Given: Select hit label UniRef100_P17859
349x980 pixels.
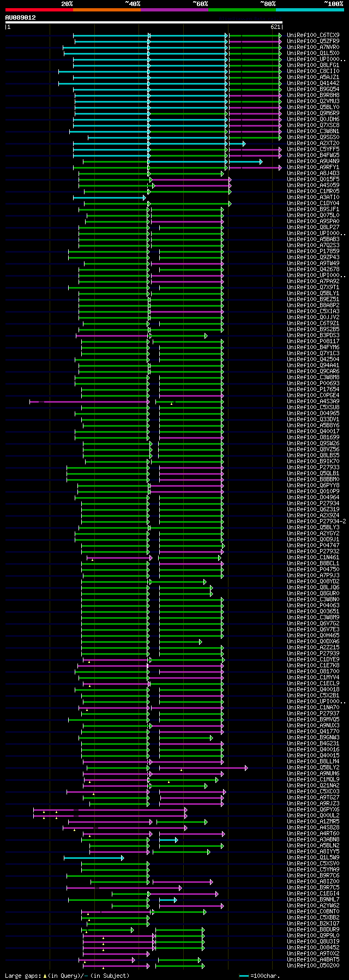Looking at the screenshot, I should tap(313, 252).
